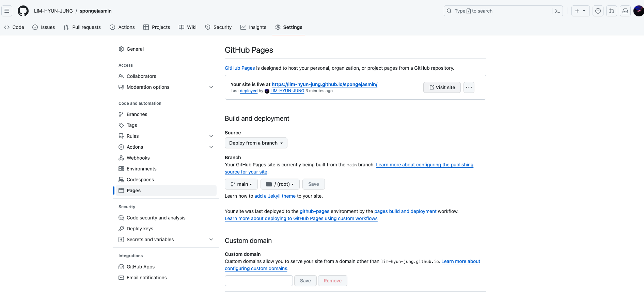Open the issues icon in header
The height and width of the screenshot is (297, 644).
pos(598,11)
